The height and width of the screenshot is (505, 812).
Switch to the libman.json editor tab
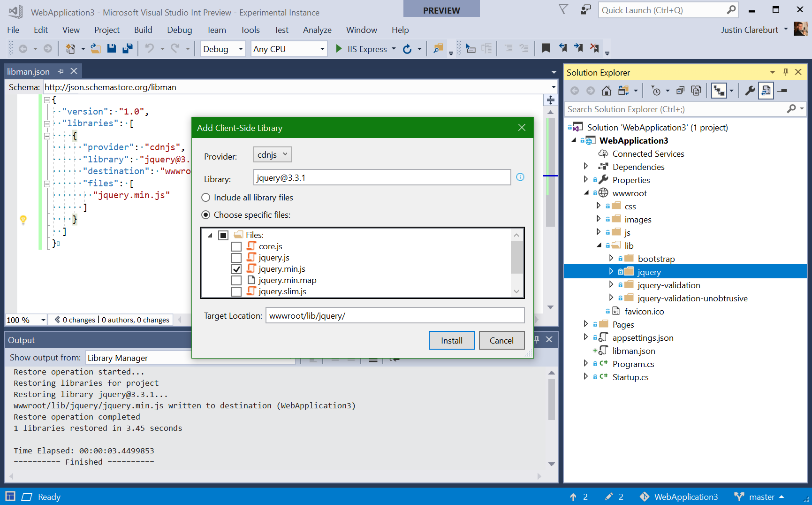point(28,71)
